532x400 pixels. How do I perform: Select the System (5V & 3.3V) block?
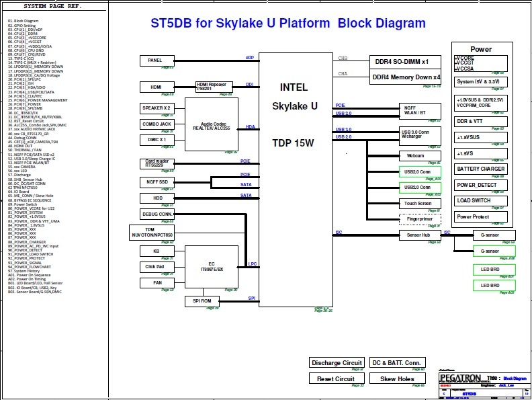[x=481, y=82]
